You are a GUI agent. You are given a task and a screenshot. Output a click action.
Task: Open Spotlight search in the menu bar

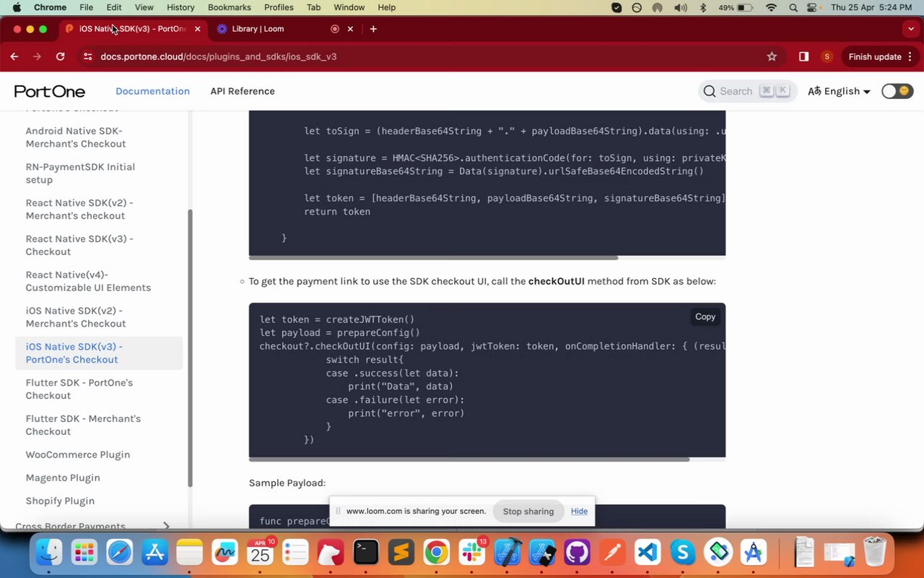pos(793,7)
